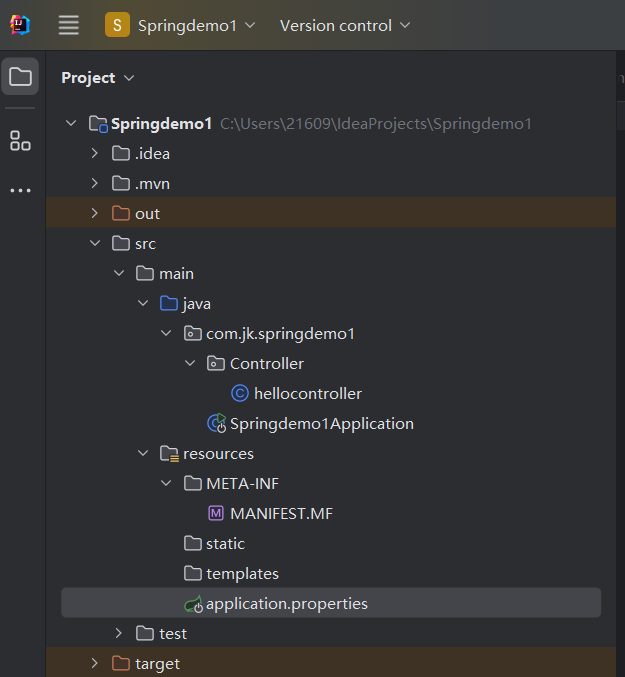
Task: Expand the .idea folder chevron
Action: (x=95, y=153)
